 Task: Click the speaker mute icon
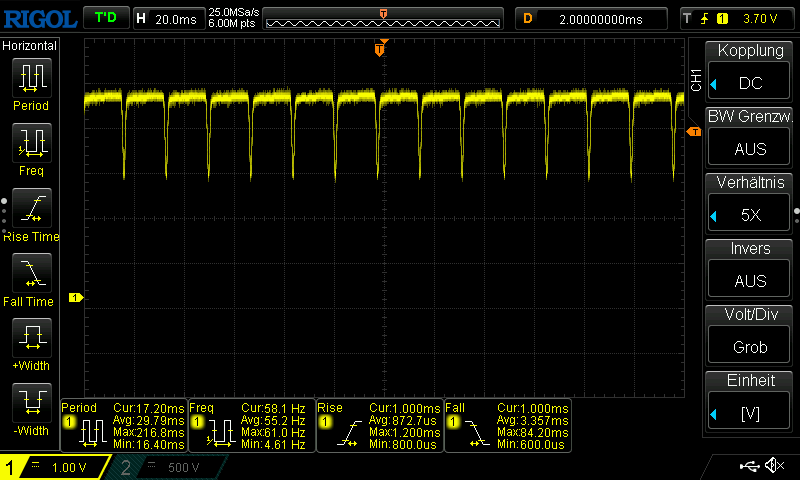tap(773, 466)
